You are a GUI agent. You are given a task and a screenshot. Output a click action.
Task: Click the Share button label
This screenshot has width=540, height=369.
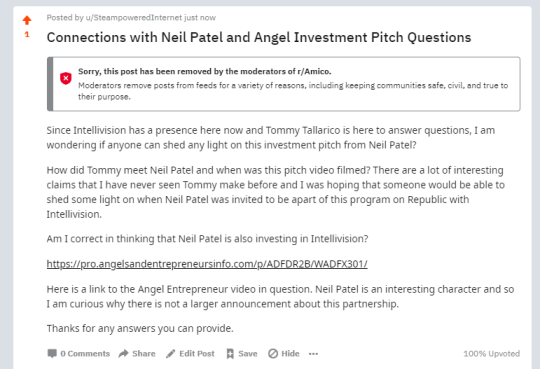[144, 353]
